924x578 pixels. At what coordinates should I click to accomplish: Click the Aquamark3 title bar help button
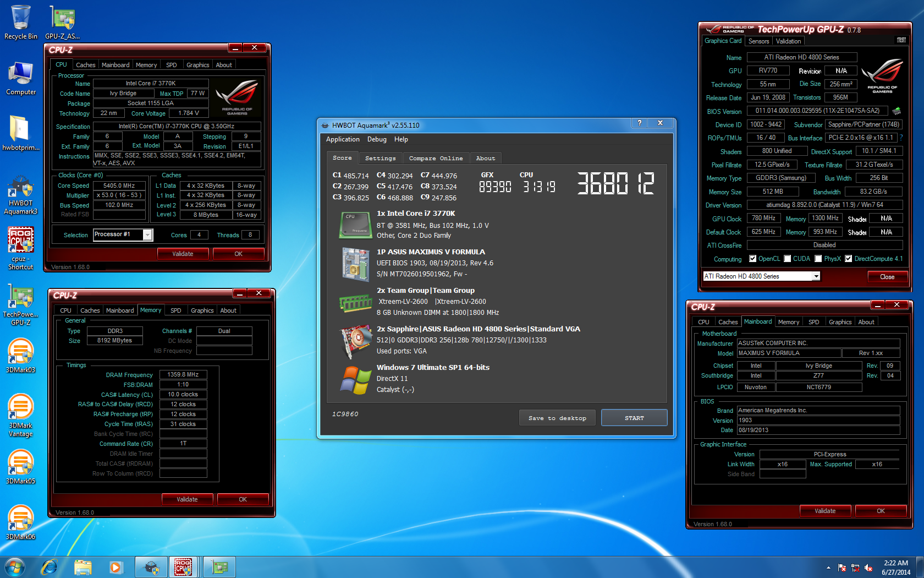[639, 123]
